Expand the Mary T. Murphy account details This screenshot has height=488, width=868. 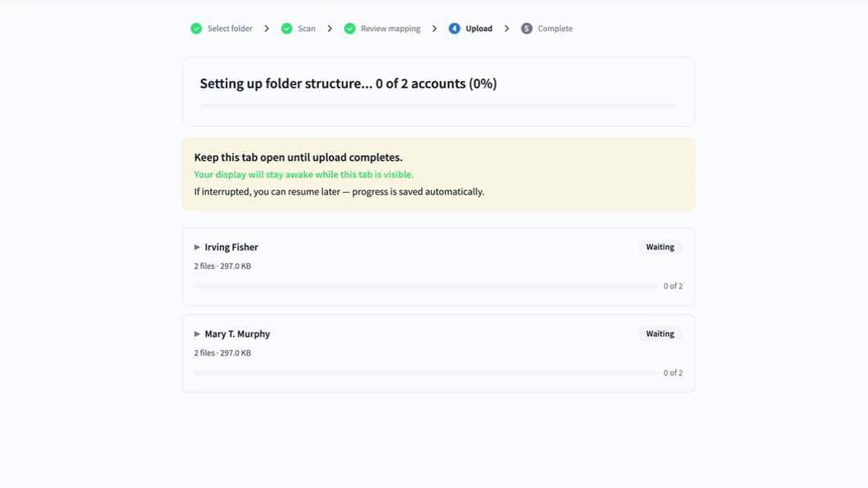pyautogui.click(x=197, y=334)
